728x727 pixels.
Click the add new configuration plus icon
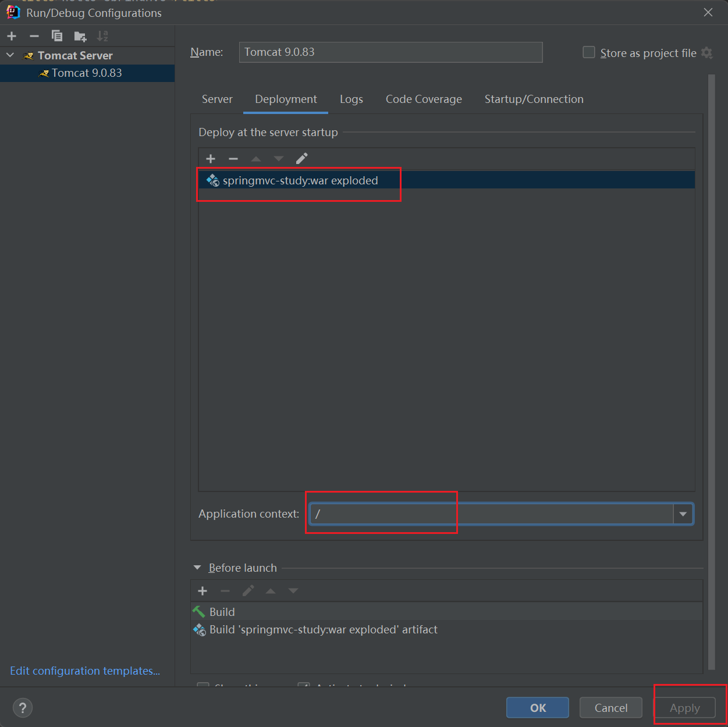12,36
